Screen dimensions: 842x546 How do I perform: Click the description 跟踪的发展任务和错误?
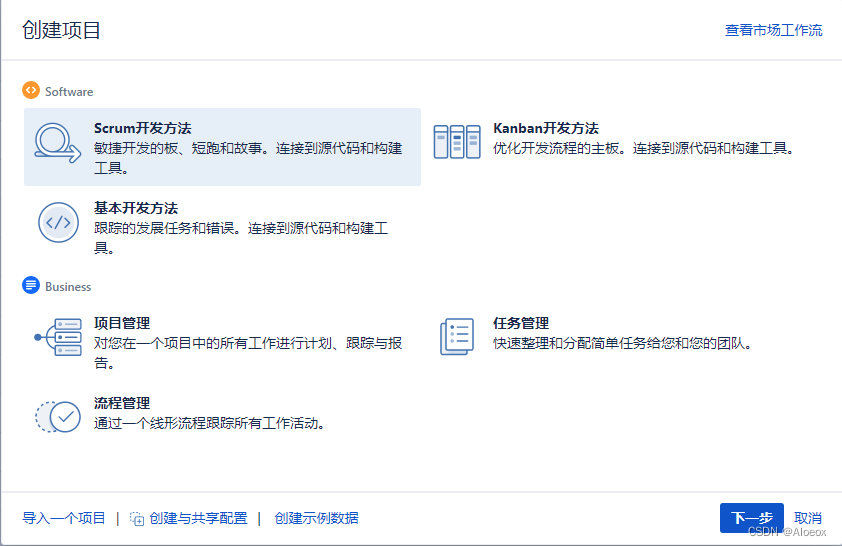coord(241,238)
